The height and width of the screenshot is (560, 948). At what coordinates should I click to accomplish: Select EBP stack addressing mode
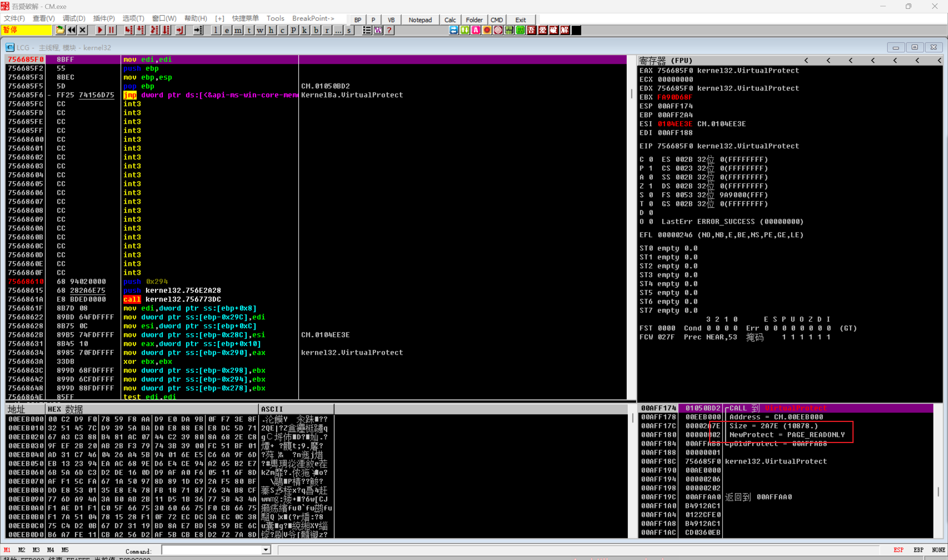[918, 550]
